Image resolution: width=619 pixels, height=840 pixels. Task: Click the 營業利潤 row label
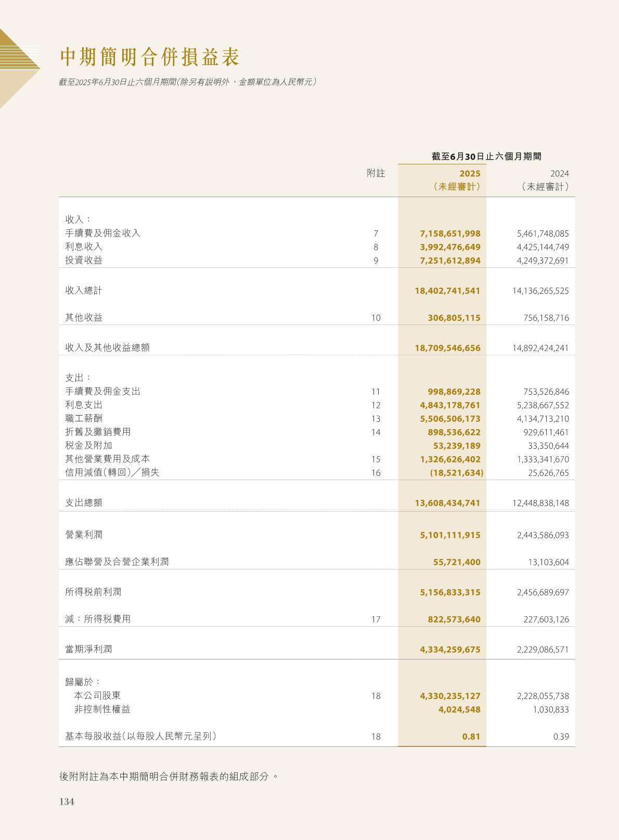pyautogui.click(x=84, y=535)
